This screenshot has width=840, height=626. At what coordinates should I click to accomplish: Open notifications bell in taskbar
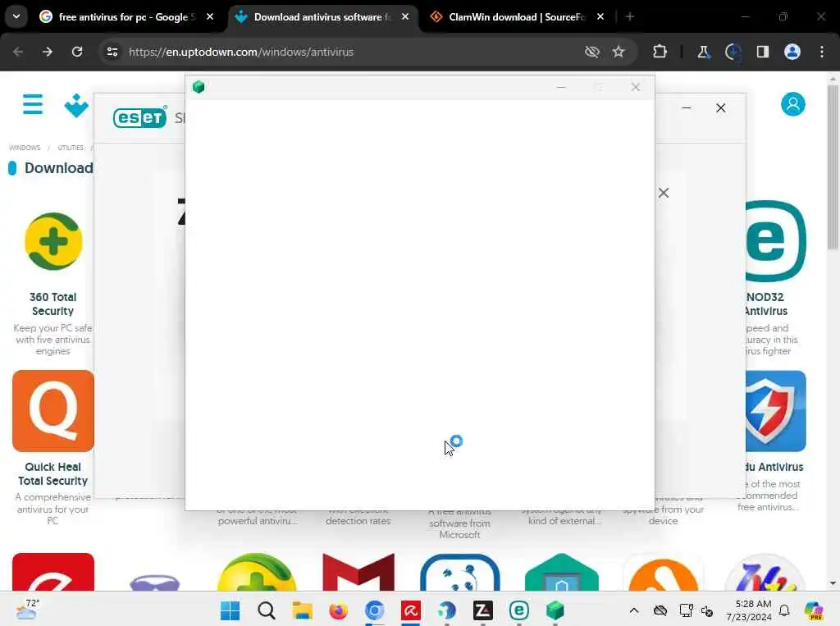pos(784,610)
